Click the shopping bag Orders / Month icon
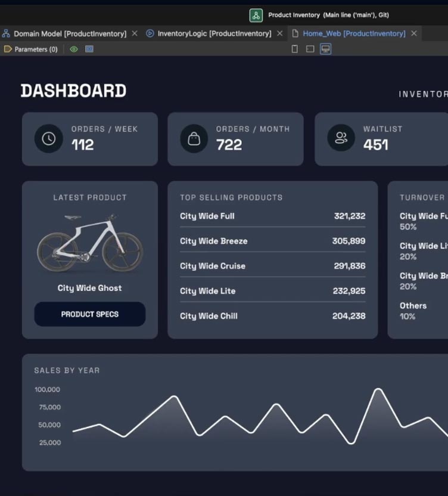This screenshot has height=496, width=448. pos(194,139)
